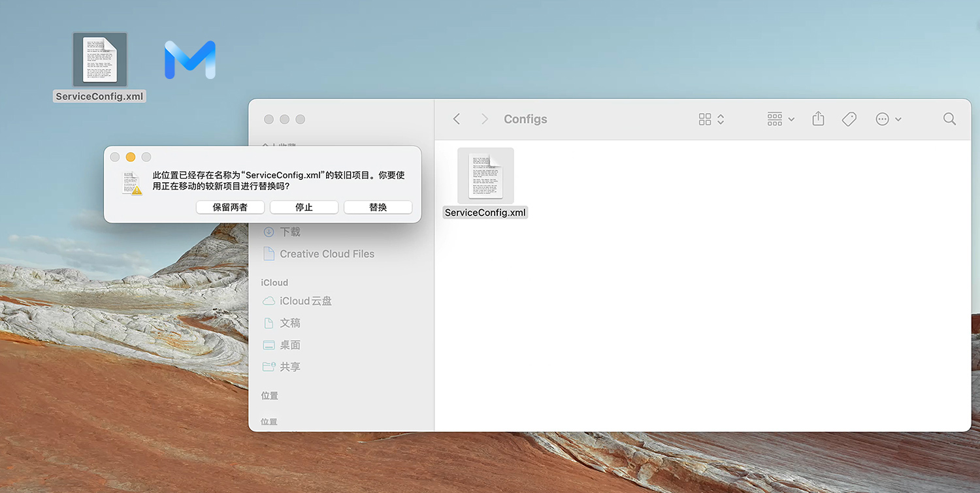Image resolution: width=980 pixels, height=493 pixels.
Task: Open 下载 in the Finder sidebar
Action: click(289, 231)
